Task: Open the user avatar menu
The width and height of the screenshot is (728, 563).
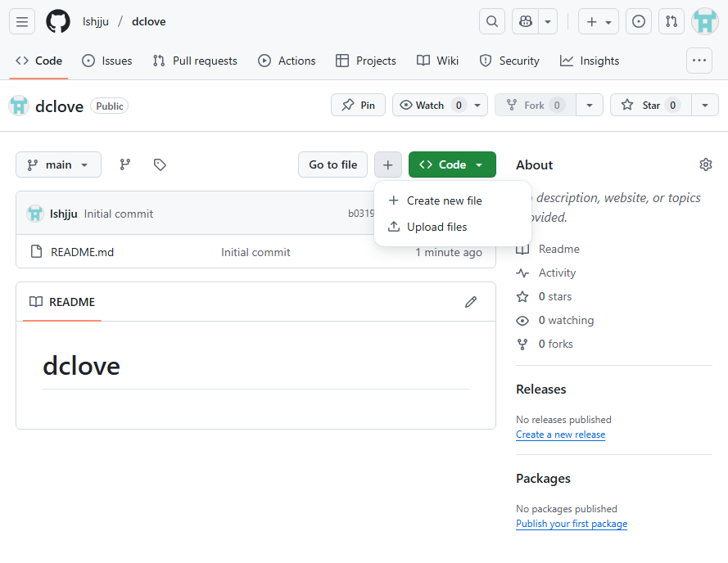Action: [705, 21]
